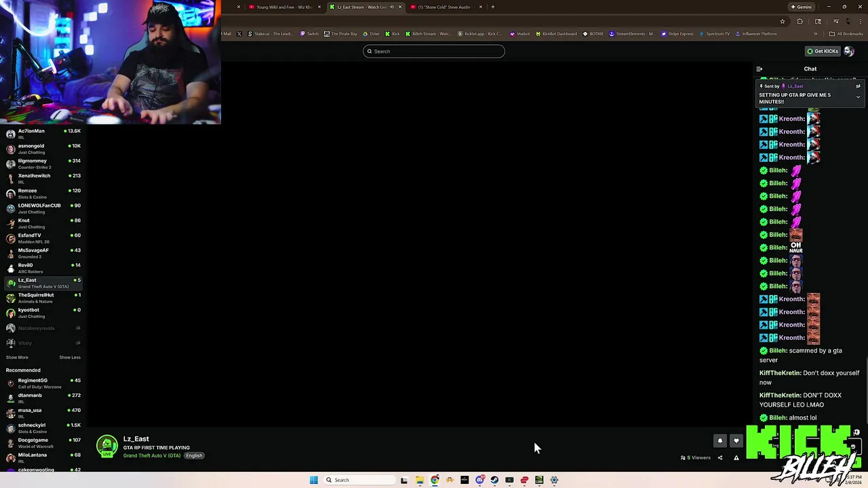Open Remzee channel in sidebar
The height and width of the screenshot is (488, 868).
tap(42, 193)
